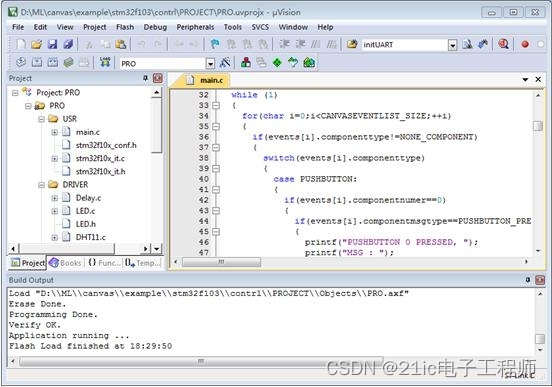The image size is (552, 387).
Task: Toggle auto-hide pin of Project panel
Action: (x=145, y=78)
